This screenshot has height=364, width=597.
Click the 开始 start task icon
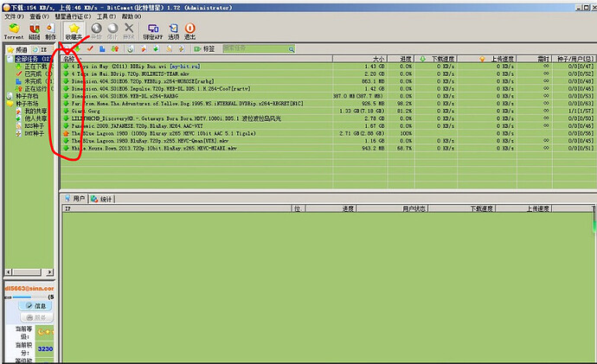(96, 31)
